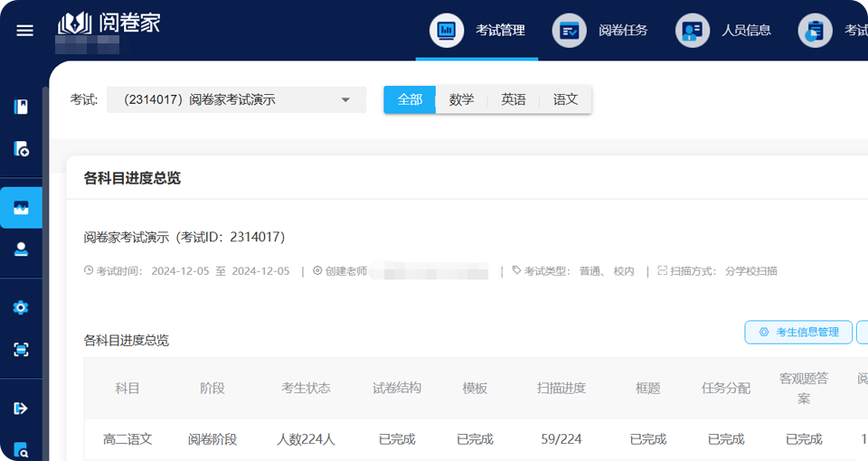Switch to the 语文 subject filter
Screen dimensions: 868x461
point(565,100)
